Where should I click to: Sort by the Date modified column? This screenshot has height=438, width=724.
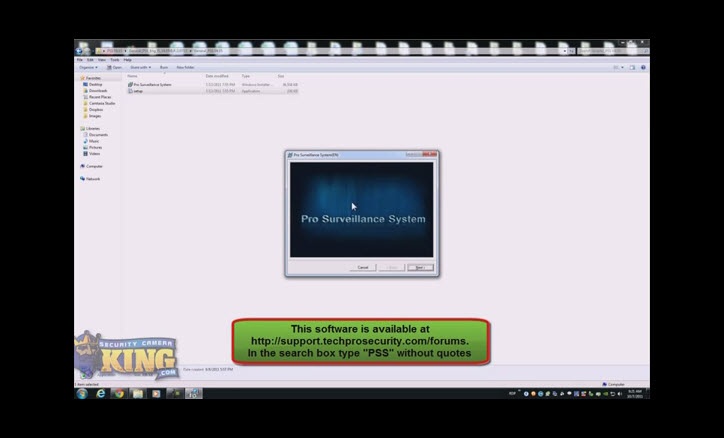[x=217, y=76]
